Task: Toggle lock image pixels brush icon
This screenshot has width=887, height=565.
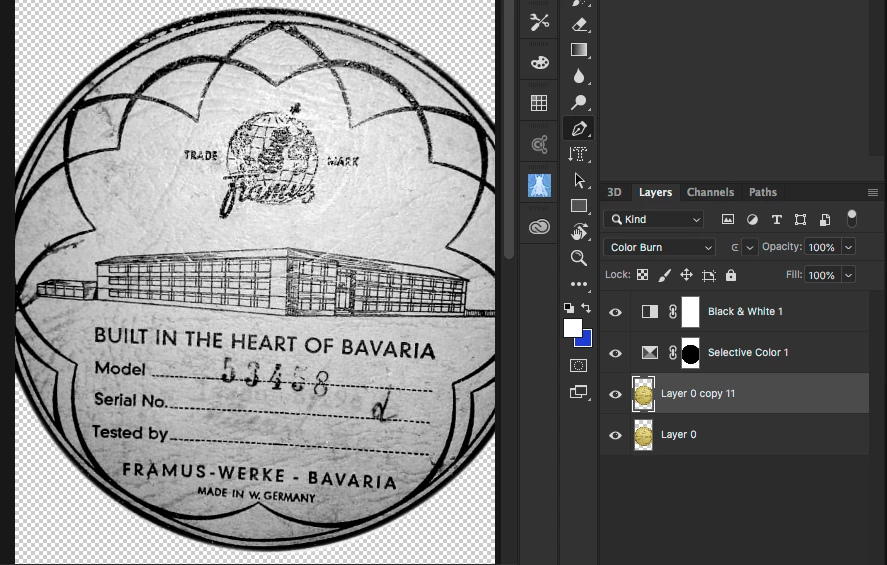Action: pos(665,275)
